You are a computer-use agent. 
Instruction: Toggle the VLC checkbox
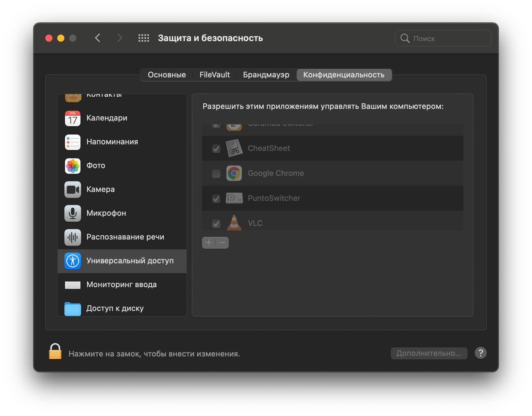pyautogui.click(x=216, y=223)
